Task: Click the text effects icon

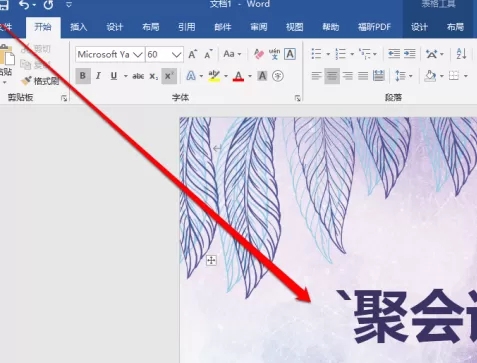Action: point(191,76)
